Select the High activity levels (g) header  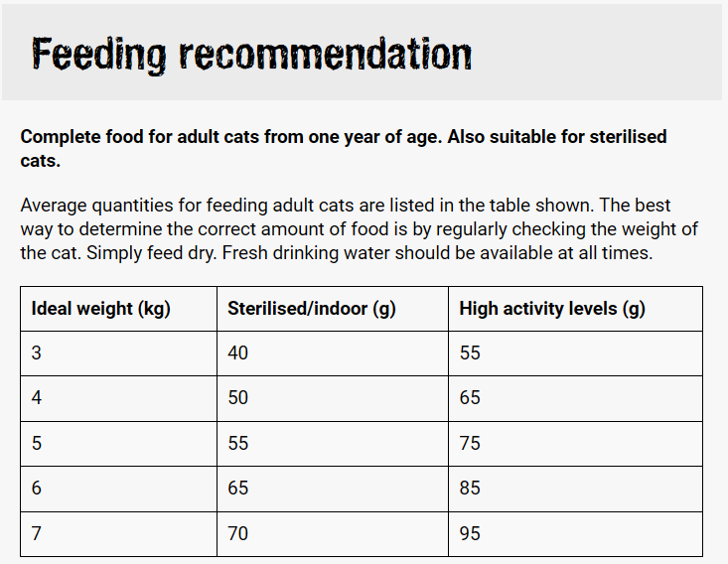[552, 309]
